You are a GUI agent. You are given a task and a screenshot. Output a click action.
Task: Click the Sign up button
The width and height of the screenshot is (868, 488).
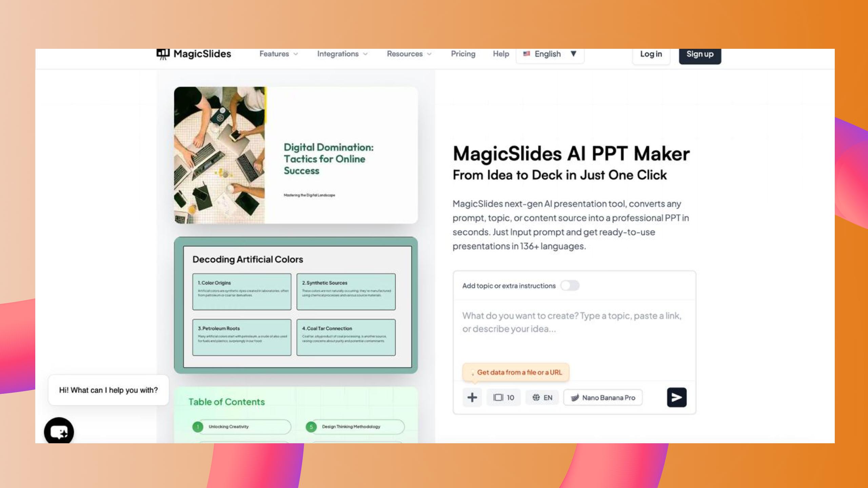click(x=700, y=54)
